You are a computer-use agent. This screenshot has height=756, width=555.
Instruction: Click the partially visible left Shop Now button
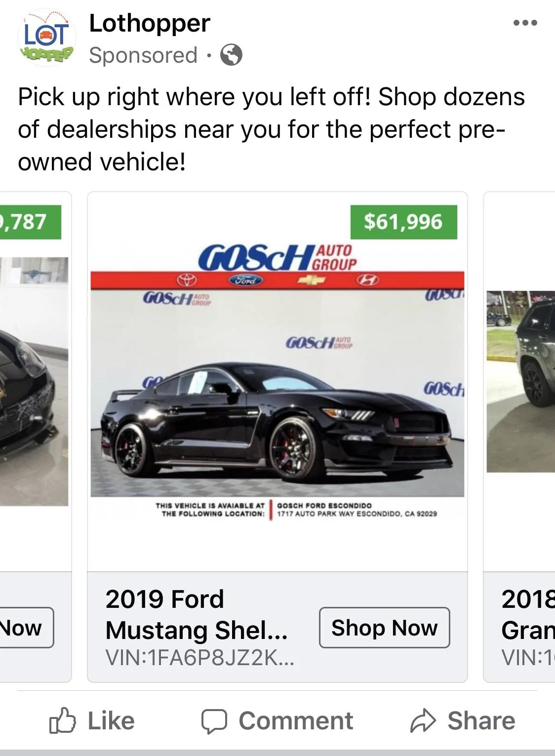(27, 628)
